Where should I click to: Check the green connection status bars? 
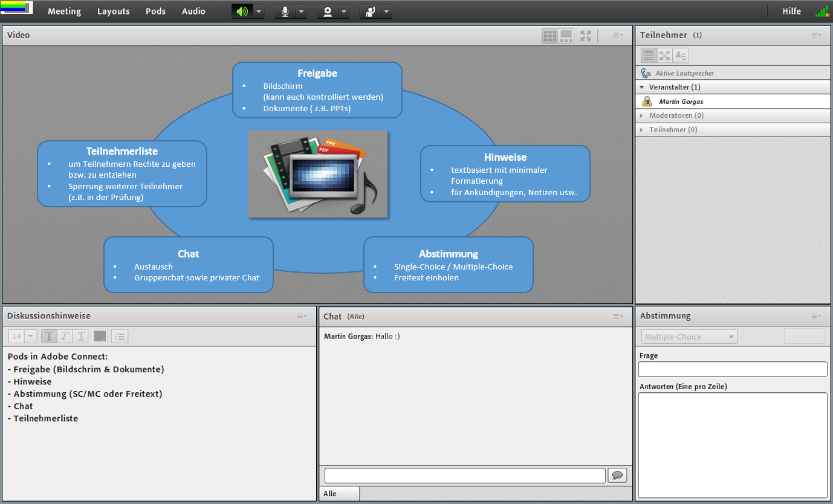tap(822, 11)
